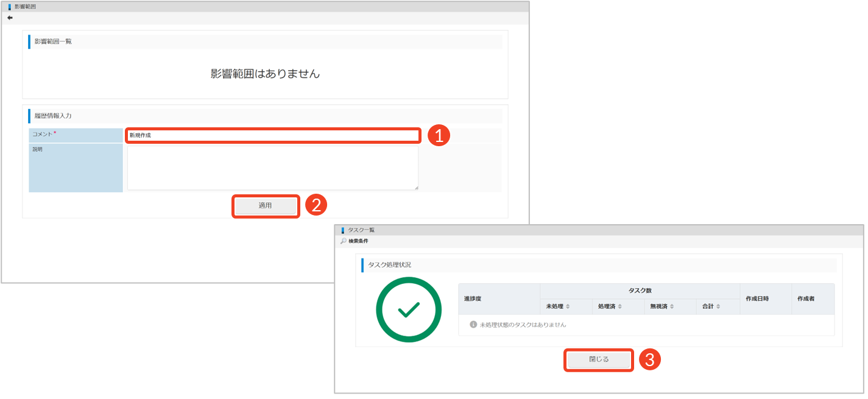Select the 作成日時 column header
The image size is (868, 399).
click(x=757, y=299)
